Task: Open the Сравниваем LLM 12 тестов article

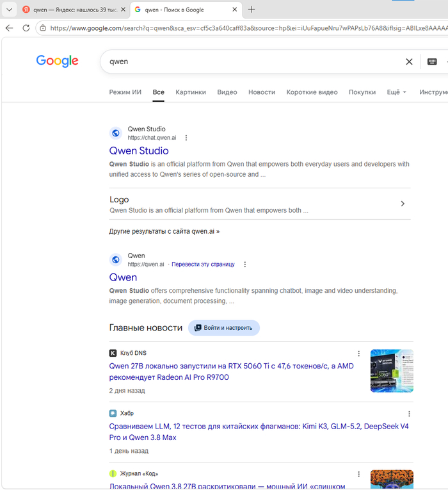Action: [x=259, y=432]
